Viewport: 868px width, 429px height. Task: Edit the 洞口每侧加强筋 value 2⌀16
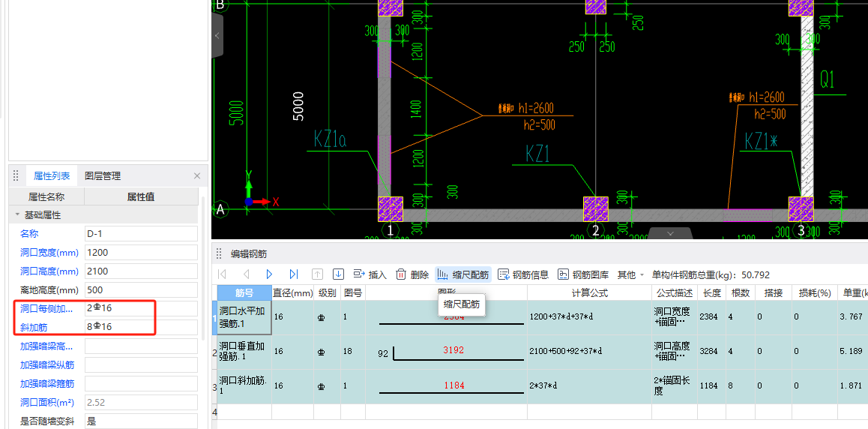[x=141, y=308]
